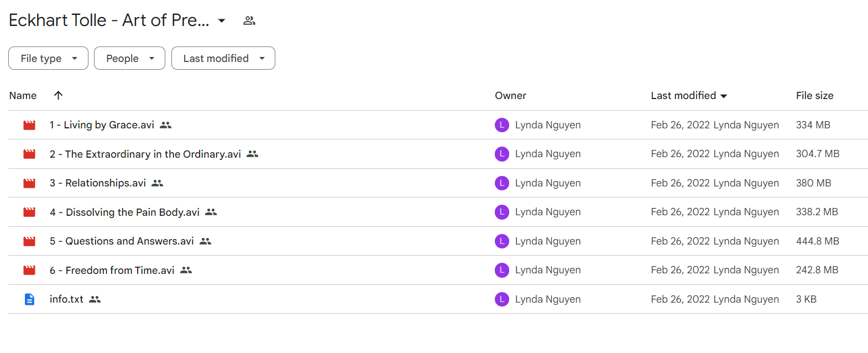Sort by the Name column header
868x353 pixels.
point(23,96)
